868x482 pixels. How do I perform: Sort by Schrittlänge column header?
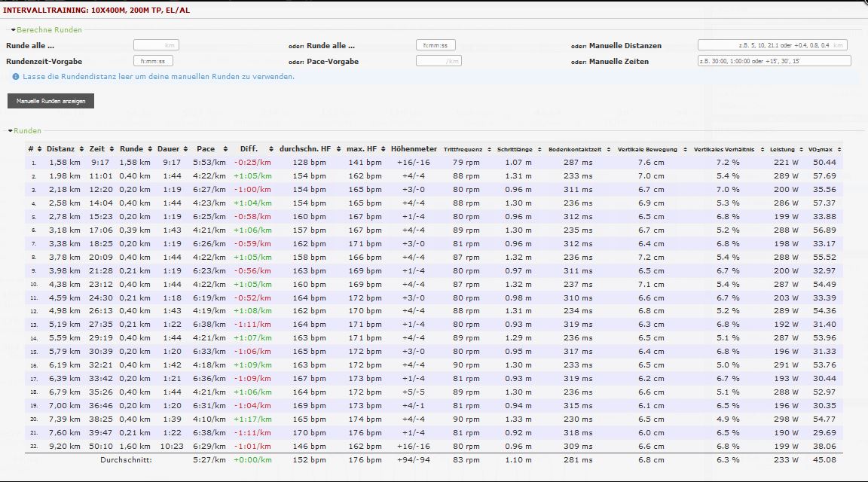(x=514, y=149)
